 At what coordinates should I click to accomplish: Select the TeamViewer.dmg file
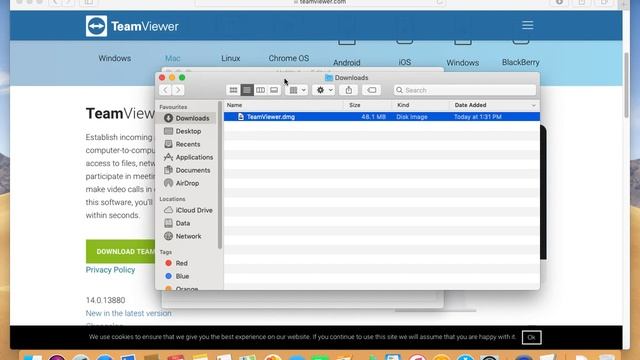382,117
